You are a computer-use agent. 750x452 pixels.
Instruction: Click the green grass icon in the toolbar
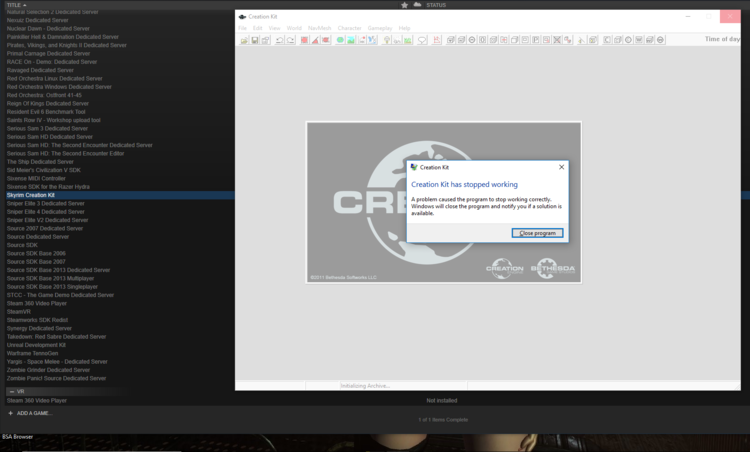coord(408,40)
